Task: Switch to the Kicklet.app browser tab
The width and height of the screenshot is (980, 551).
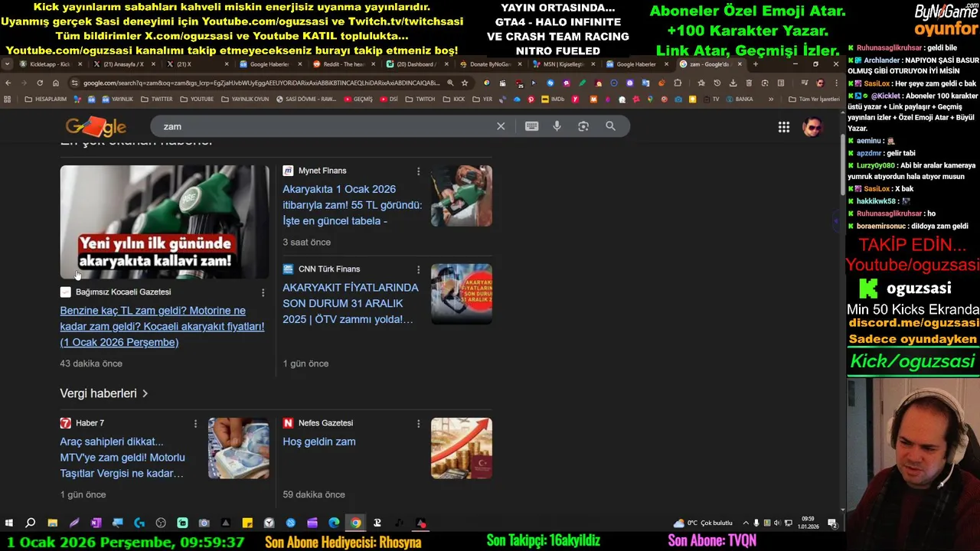Action: pos(50,64)
